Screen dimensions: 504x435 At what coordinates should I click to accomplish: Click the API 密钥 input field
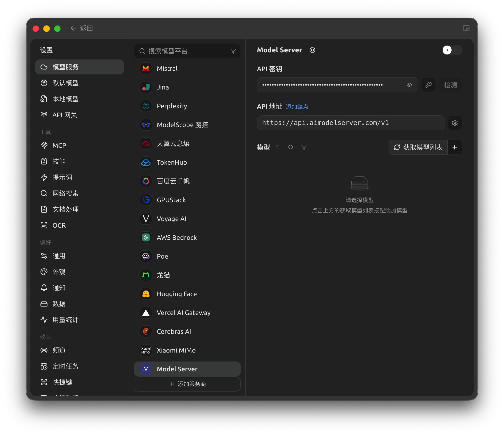pos(337,85)
